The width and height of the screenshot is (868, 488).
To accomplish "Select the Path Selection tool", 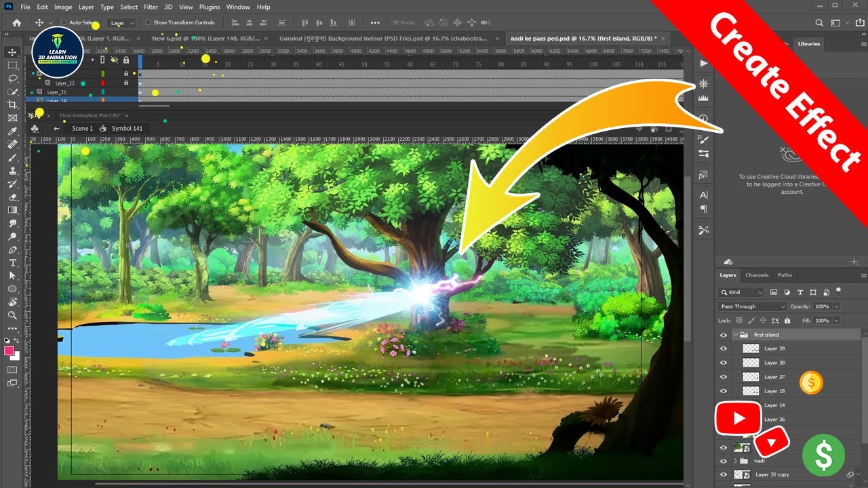I will pyautogui.click(x=12, y=276).
